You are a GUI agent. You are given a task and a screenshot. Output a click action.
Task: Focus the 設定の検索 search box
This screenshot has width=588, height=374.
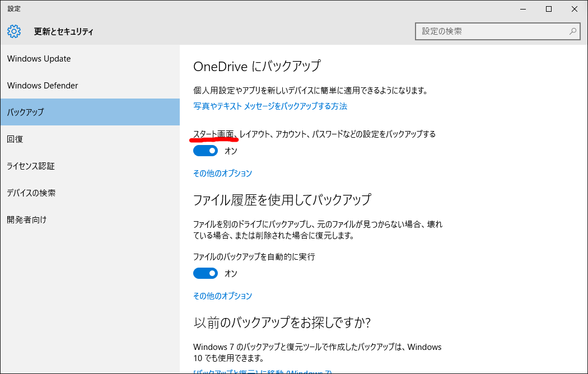coord(498,31)
